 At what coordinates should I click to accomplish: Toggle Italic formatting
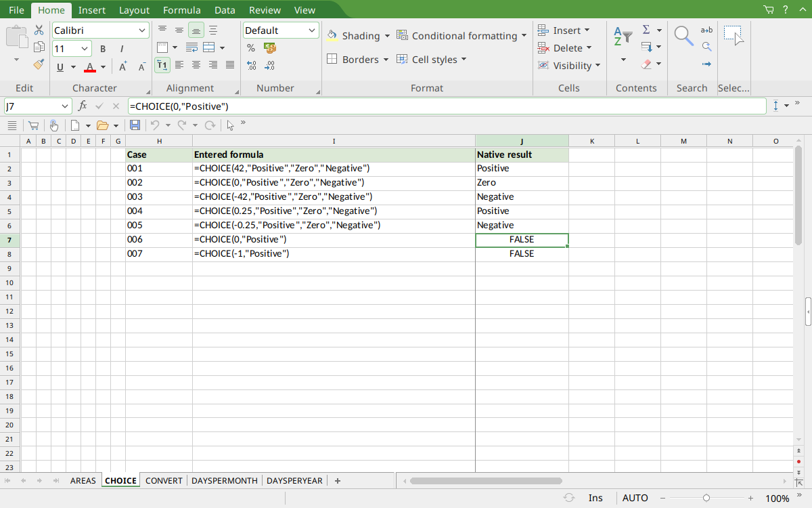tap(122, 49)
